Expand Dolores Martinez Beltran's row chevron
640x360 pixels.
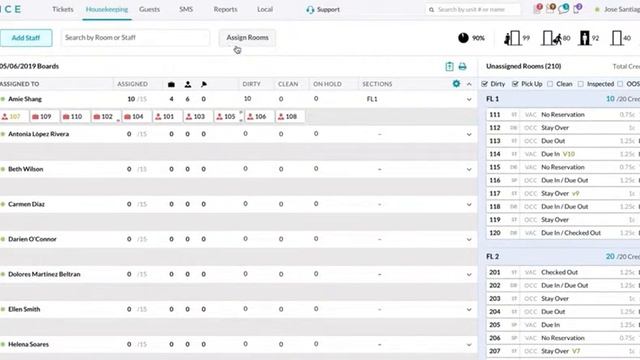469,275
